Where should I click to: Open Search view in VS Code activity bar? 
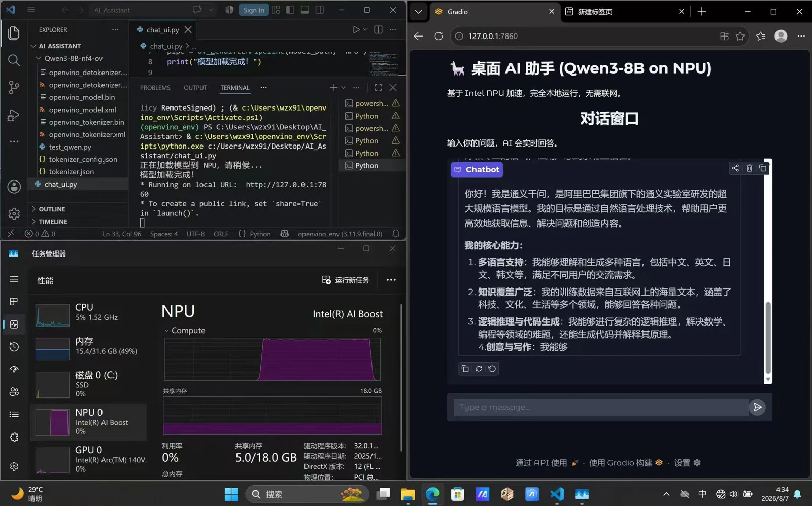pyautogui.click(x=14, y=60)
